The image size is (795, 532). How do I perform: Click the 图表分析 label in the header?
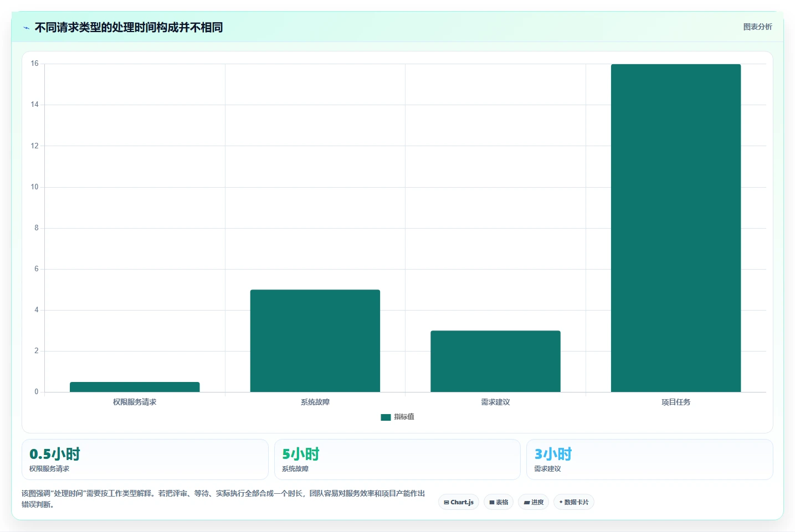tap(757, 27)
